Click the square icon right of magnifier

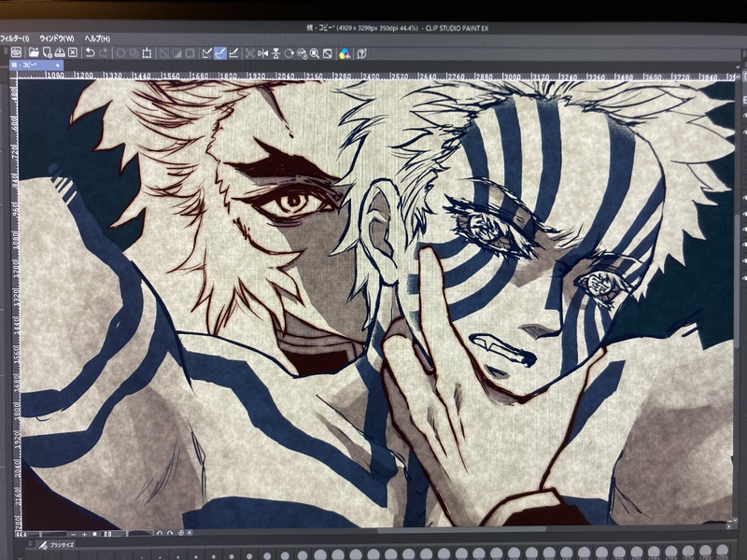[328, 54]
